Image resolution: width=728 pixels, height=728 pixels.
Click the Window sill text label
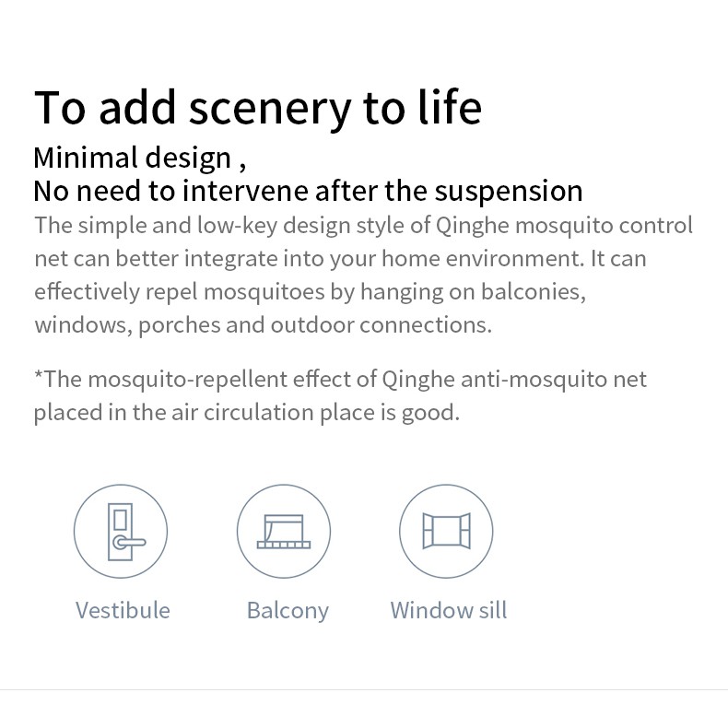click(x=449, y=610)
